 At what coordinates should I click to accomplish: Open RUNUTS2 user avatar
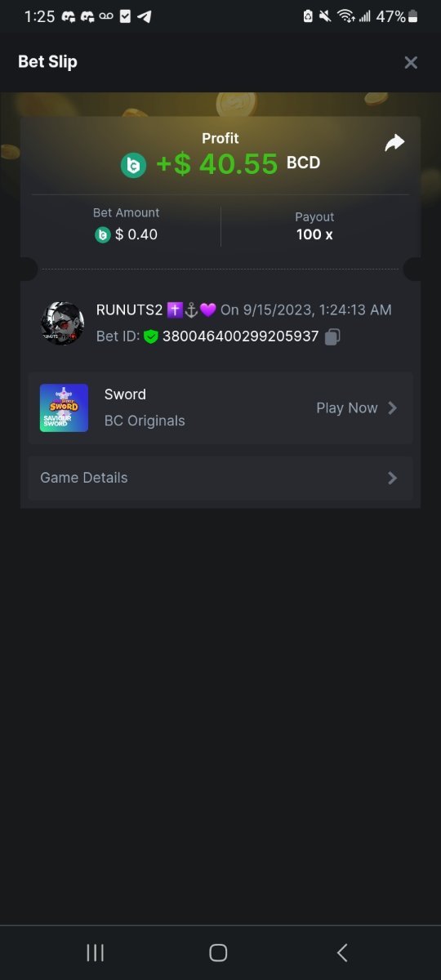click(x=62, y=323)
